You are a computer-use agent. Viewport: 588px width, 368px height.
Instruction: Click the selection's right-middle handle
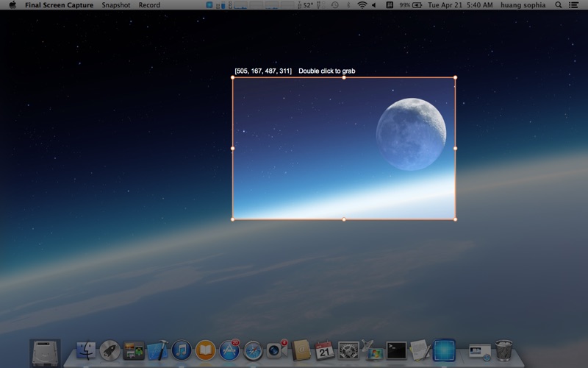click(x=455, y=149)
